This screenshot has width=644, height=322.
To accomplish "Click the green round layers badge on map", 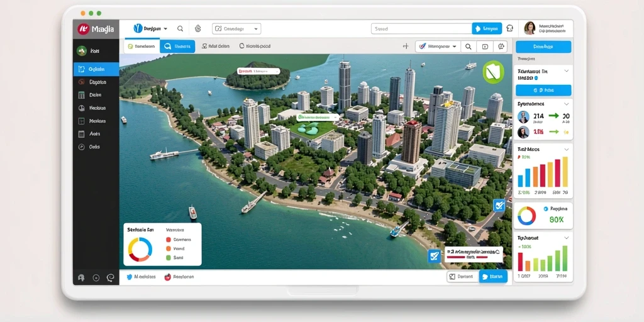I will pyautogui.click(x=493, y=72).
